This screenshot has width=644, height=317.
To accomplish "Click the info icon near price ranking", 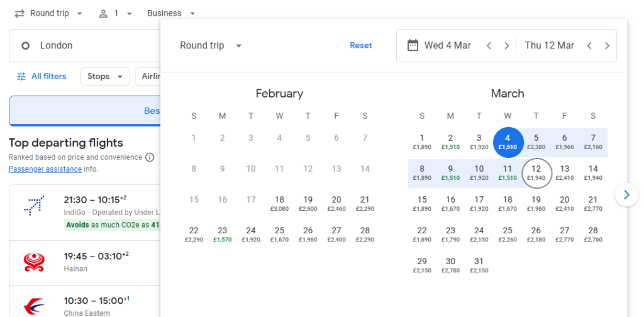I will coord(150,157).
